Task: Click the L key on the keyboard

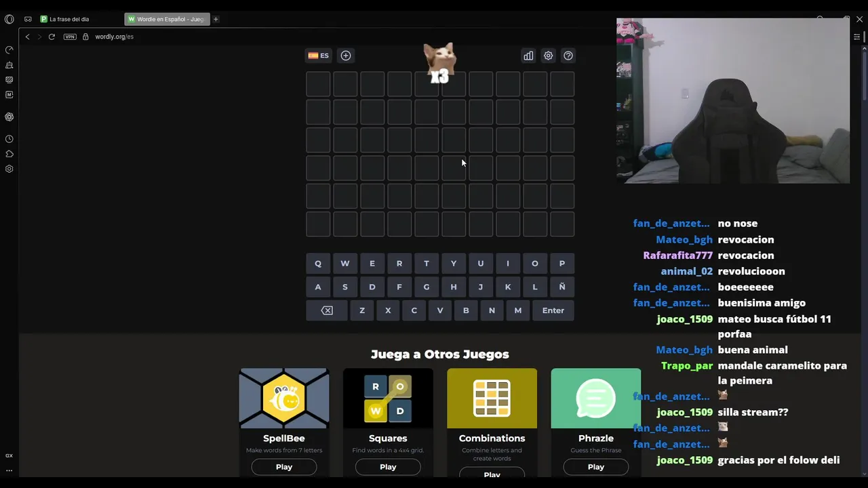Action: click(x=535, y=287)
